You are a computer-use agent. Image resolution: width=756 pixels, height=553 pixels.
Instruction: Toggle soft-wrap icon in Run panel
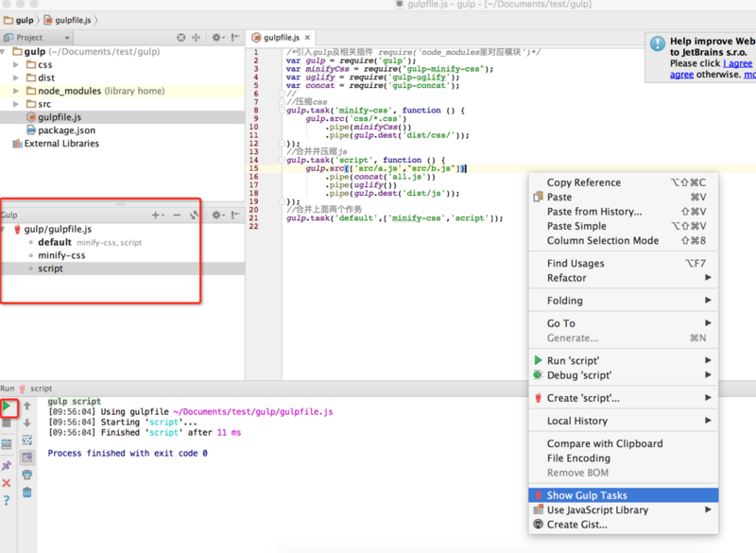click(x=27, y=441)
